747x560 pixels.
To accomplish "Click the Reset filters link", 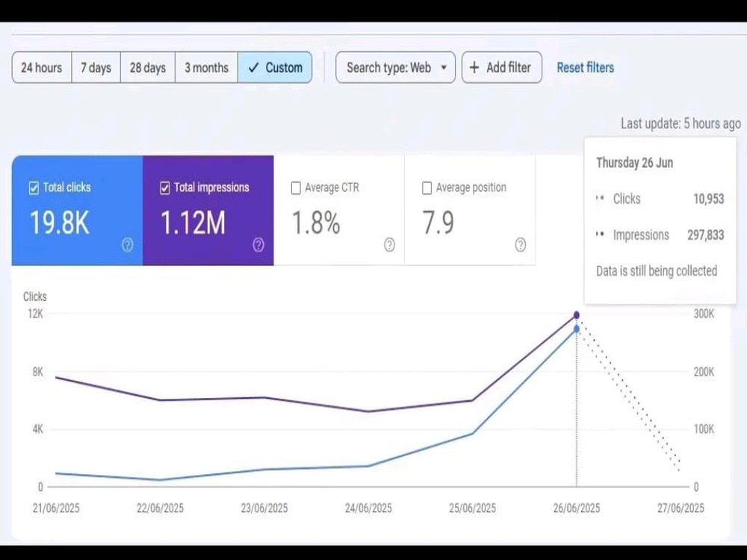I will click(585, 68).
